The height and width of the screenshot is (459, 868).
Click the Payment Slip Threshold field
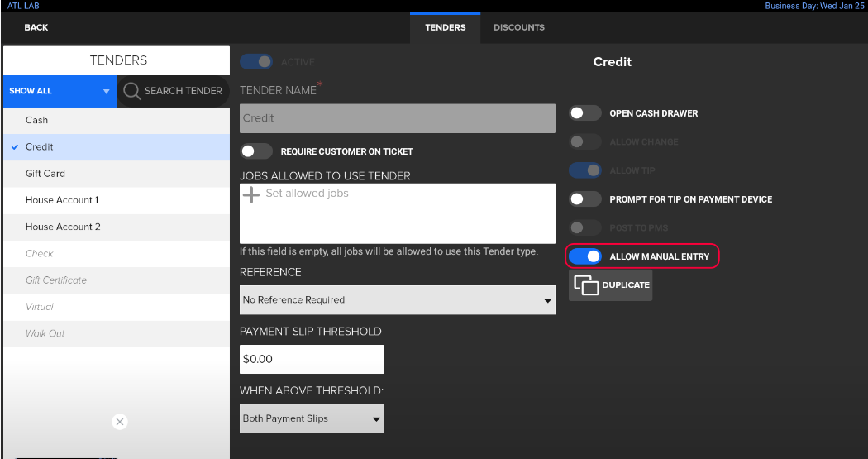(x=312, y=360)
